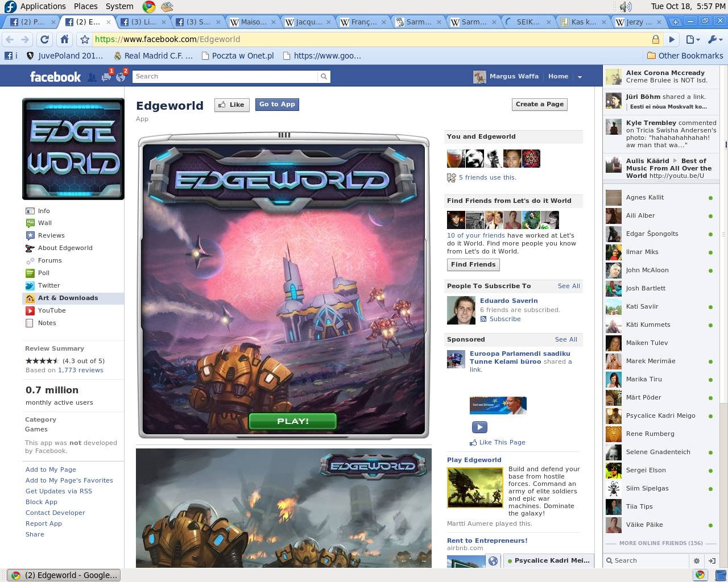
Task: Click Edgeworld taskbar window button
Action: tap(64, 575)
